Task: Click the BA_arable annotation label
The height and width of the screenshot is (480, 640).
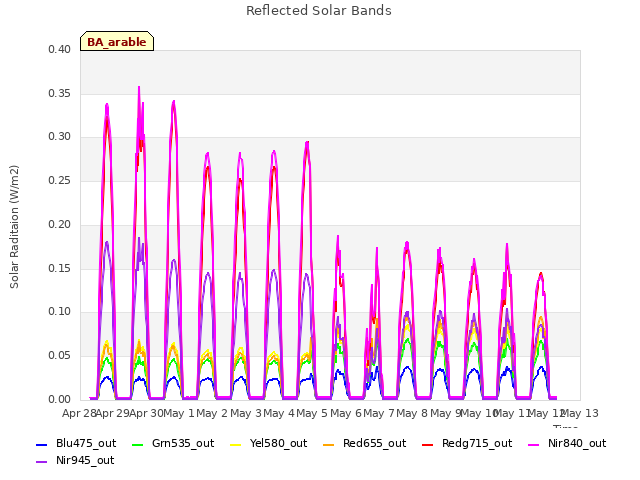Action: [117, 41]
